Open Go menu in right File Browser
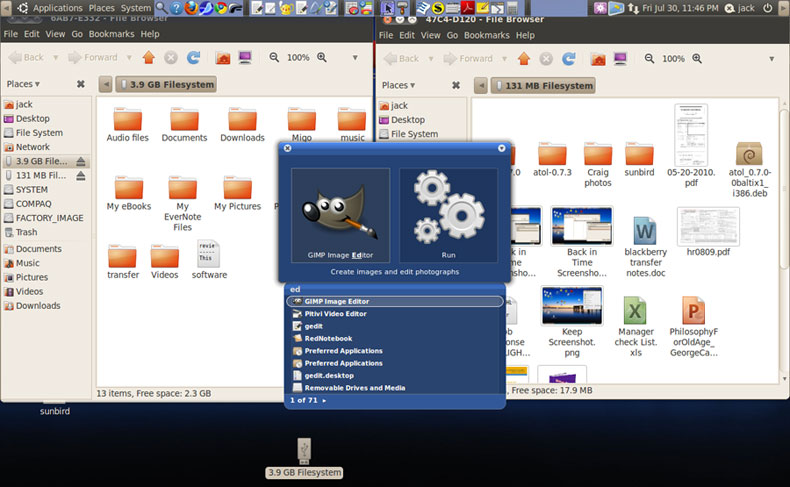This screenshot has width=790, height=487. (452, 35)
